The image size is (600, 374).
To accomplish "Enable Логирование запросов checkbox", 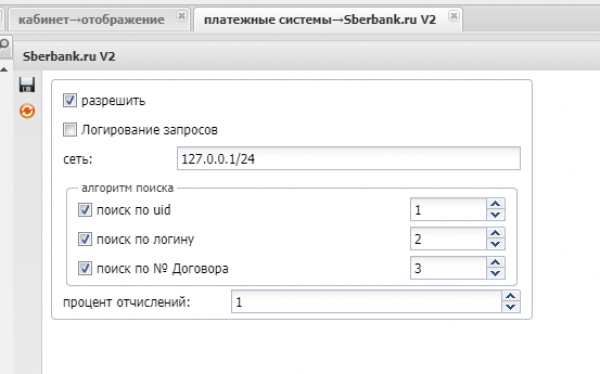I will 70,130.
